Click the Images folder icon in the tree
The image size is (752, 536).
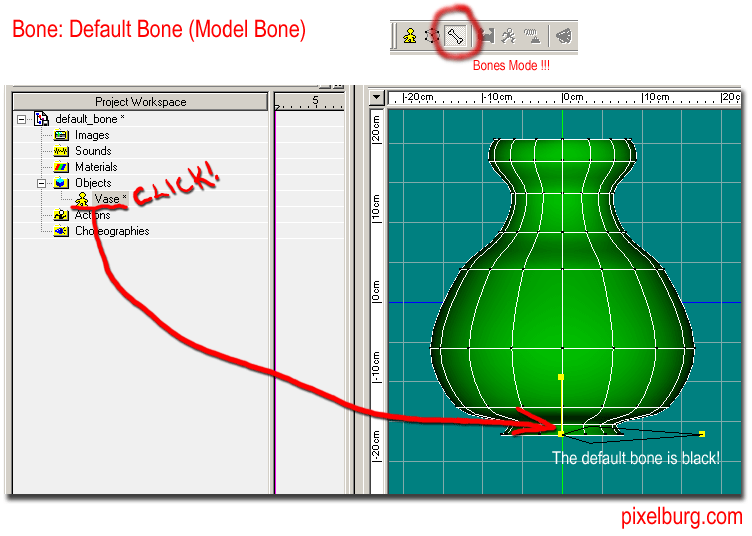pos(61,135)
